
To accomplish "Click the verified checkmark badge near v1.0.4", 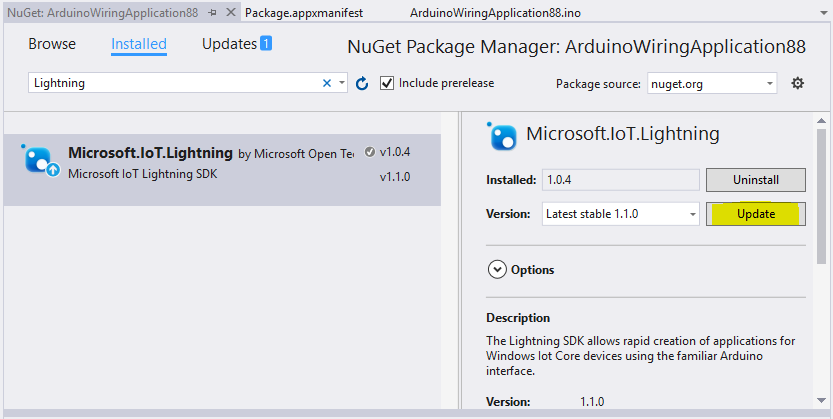I will (370, 152).
